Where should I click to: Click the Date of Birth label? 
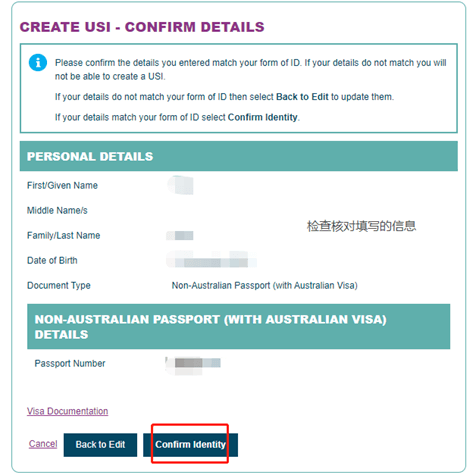pos(52,260)
